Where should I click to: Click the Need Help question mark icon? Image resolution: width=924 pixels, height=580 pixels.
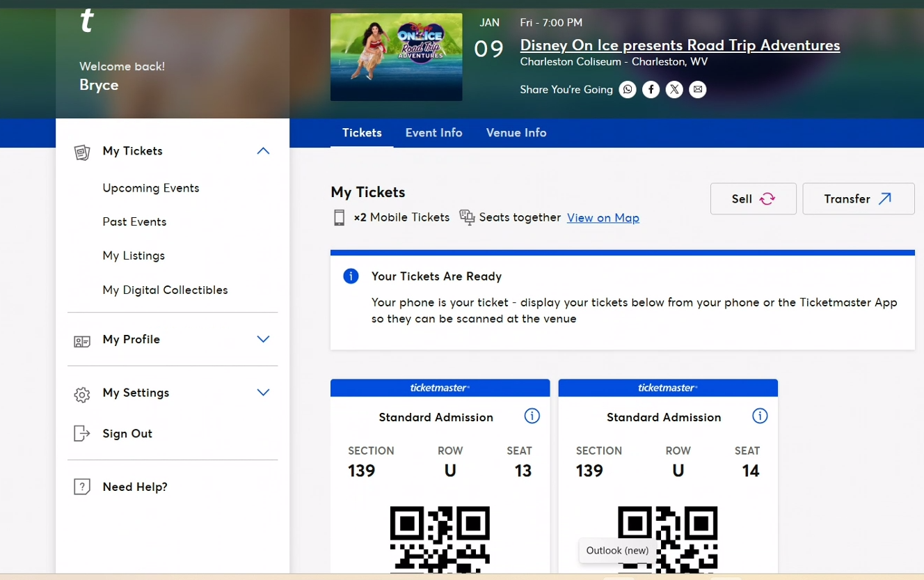point(82,487)
